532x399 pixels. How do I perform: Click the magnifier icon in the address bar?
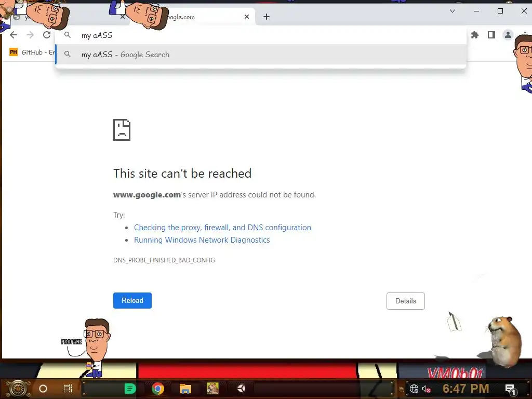[x=68, y=35]
